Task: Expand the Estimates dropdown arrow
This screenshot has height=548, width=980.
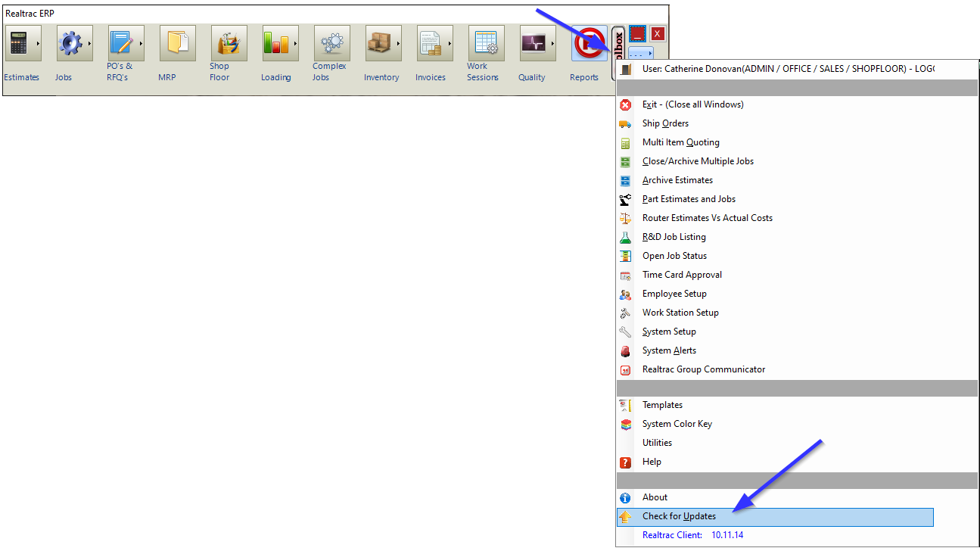Action: (x=36, y=43)
